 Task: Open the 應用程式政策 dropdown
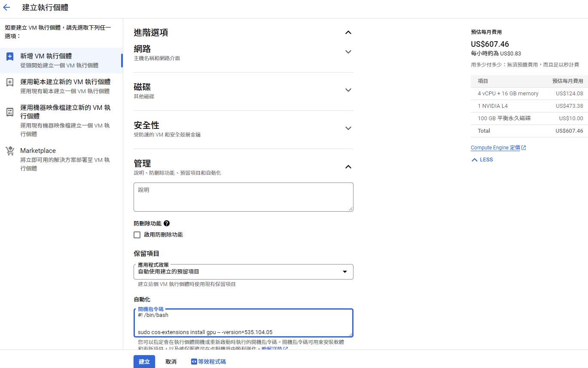click(243, 272)
